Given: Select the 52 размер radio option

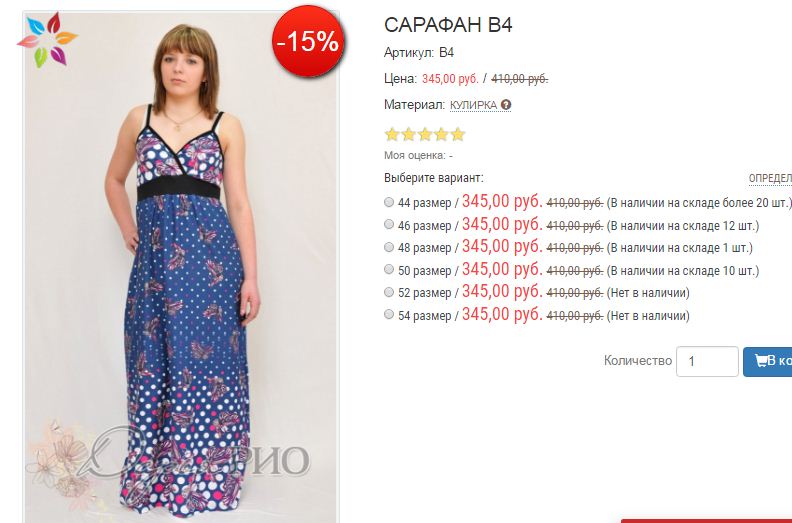Looking at the screenshot, I should point(389,292).
